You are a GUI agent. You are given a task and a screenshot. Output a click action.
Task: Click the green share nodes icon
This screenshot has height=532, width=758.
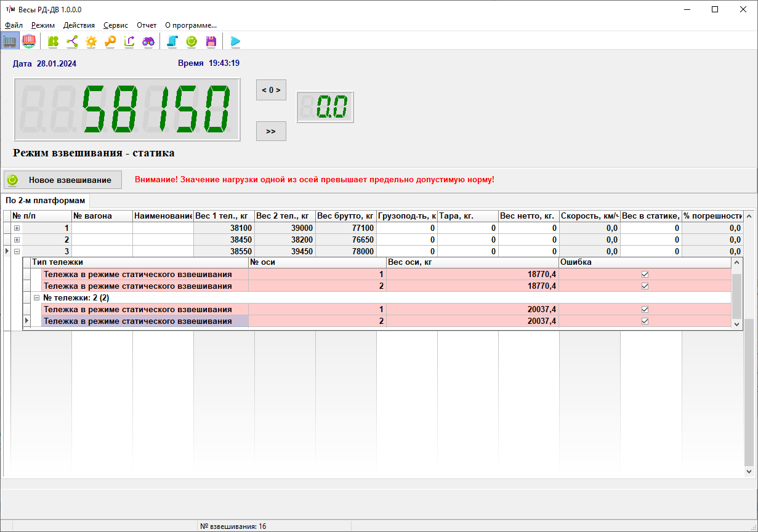click(x=72, y=41)
